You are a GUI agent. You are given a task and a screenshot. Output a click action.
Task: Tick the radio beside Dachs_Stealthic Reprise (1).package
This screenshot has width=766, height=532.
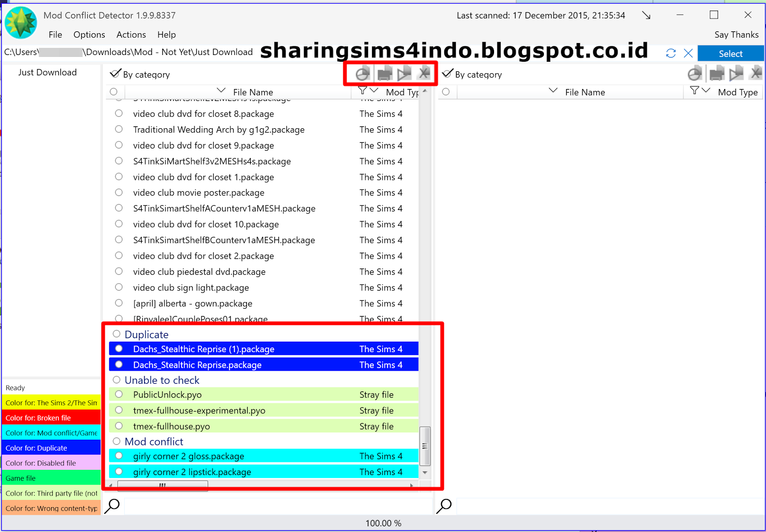point(119,349)
